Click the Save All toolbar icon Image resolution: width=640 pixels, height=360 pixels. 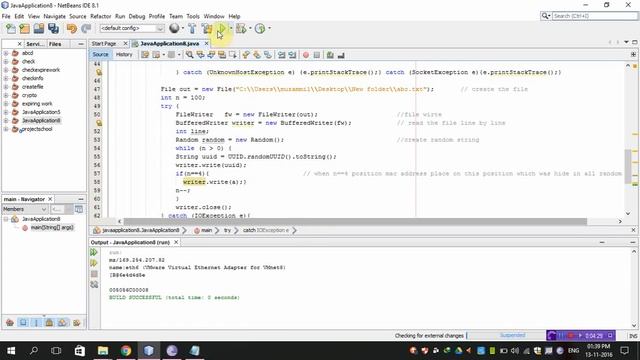53,29
